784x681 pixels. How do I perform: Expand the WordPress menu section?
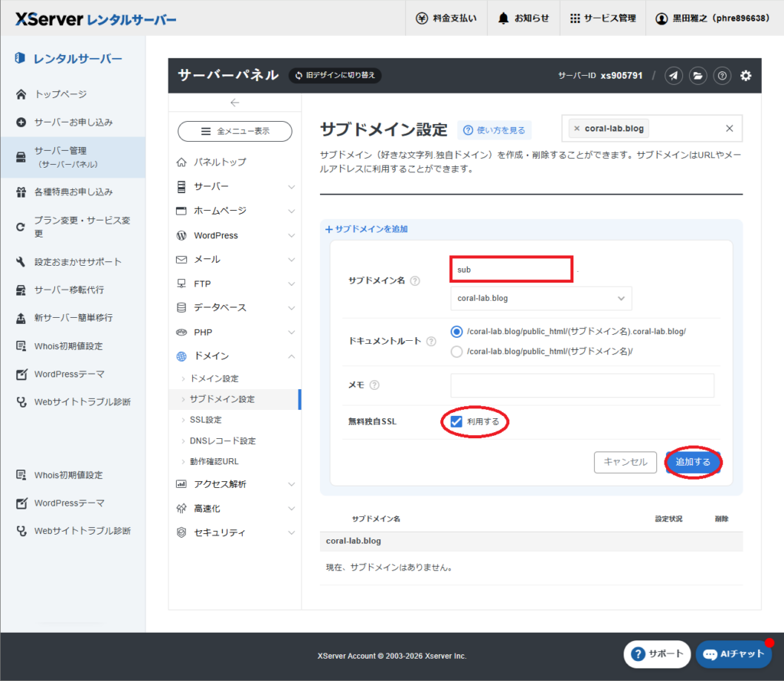[234, 235]
